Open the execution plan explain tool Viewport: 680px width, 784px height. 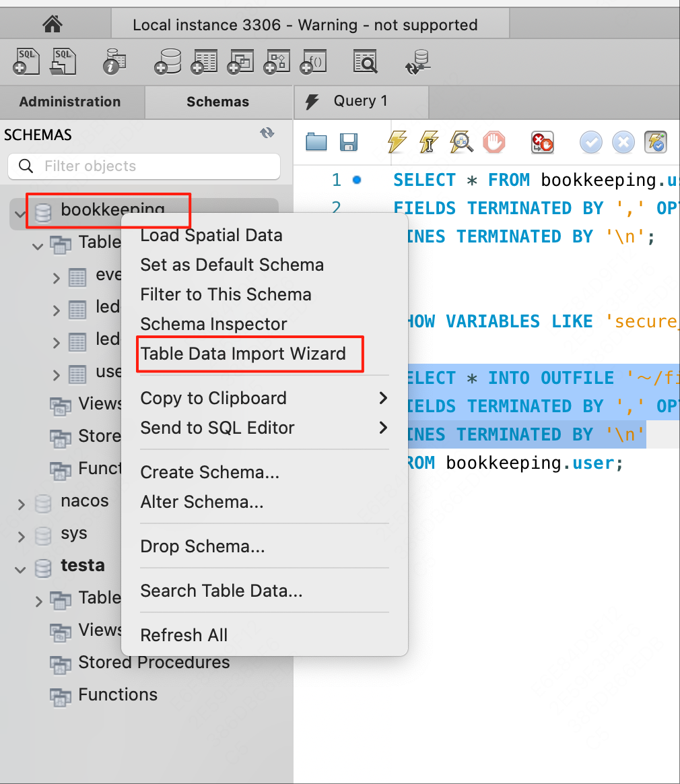(461, 142)
